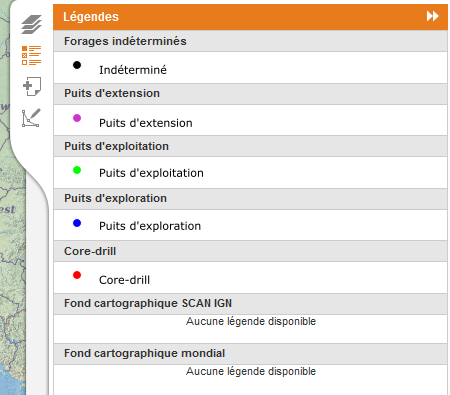This screenshot has width=450, height=395.
Task: Collapse the Légendes panel with double arrow
Action: (432, 16)
